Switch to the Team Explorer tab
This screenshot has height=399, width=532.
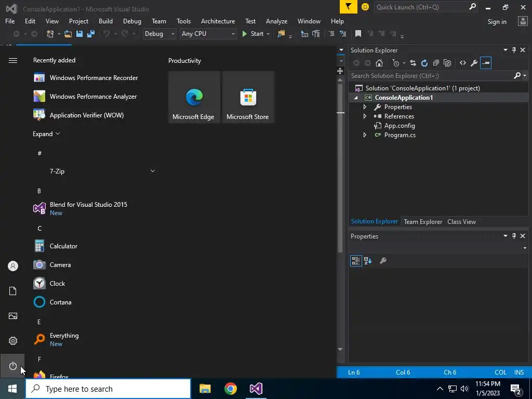tap(423, 221)
